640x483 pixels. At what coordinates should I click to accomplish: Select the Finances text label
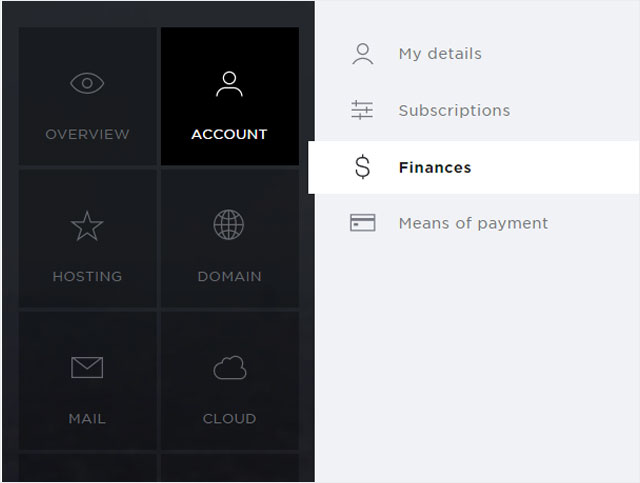[435, 167]
